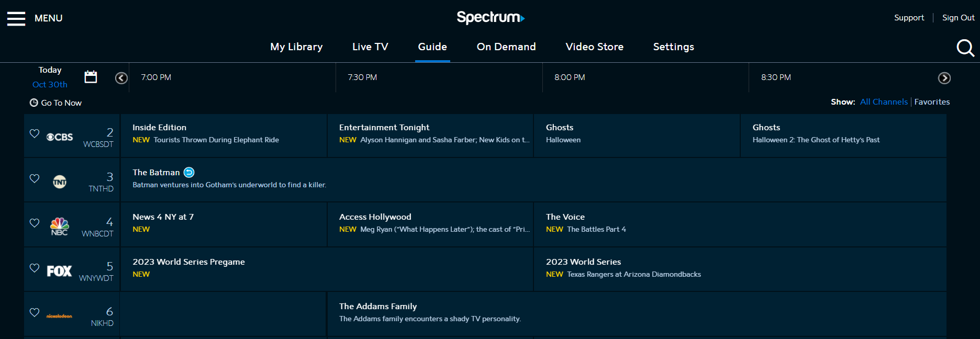Switch to the On Demand tab
The width and height of the screenshot is (980, 339).
pos(506,47)
